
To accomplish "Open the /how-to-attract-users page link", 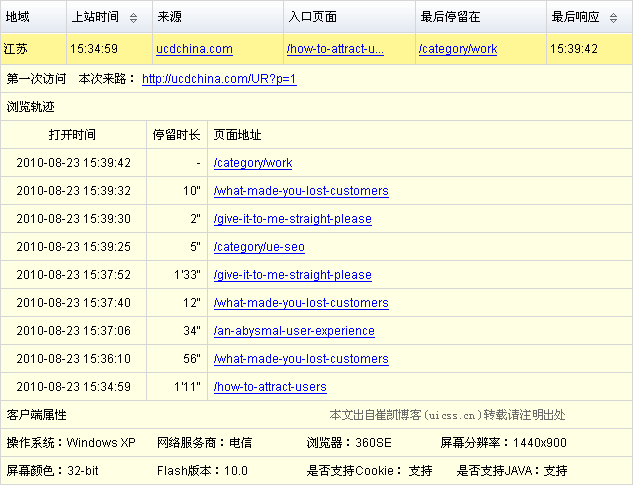I will 270,387.
